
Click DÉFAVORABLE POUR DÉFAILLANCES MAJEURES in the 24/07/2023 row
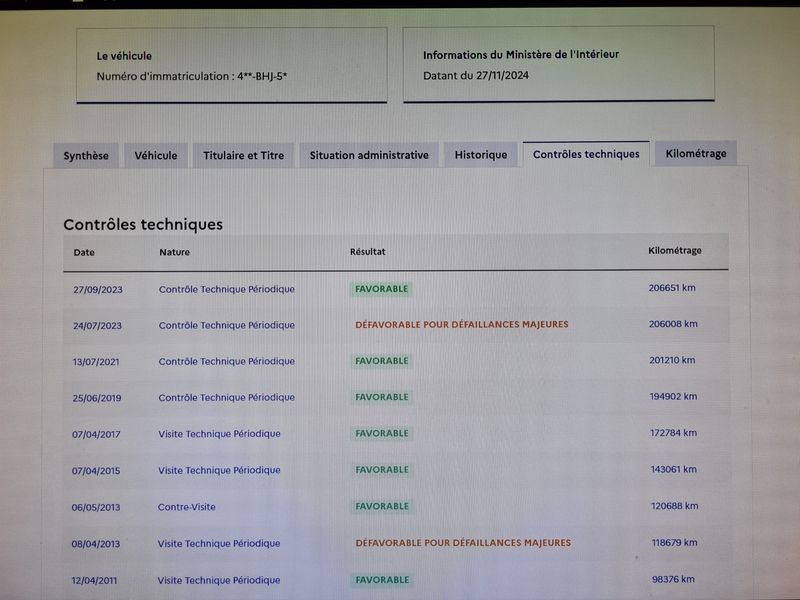coord(462,324)
